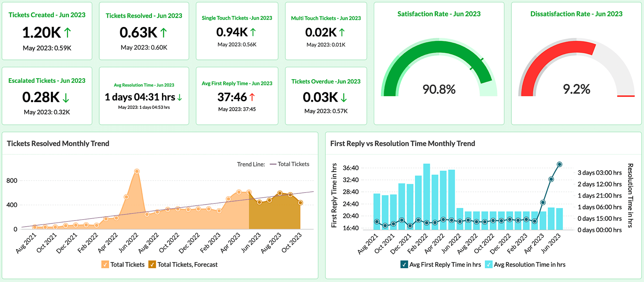The height and width of the screenshot is (282, 644).
Task: Toggle the Total Tickets legend checkbox
Action: tap(105, 264)
